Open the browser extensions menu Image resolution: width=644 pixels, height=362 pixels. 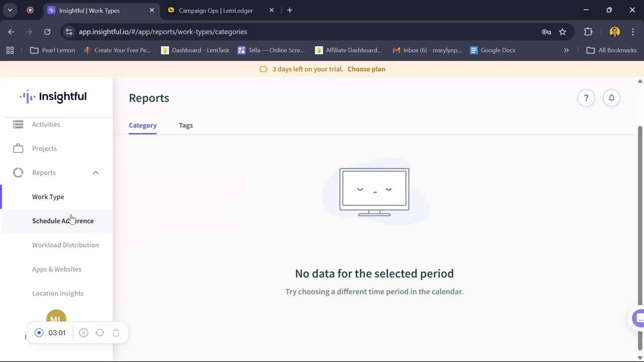coord(588,32)
